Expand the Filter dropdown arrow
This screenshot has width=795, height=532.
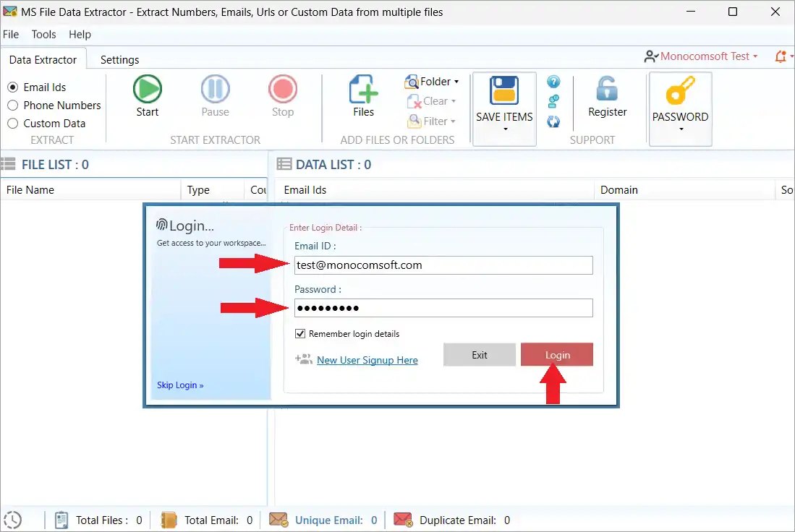click(453, 121)
